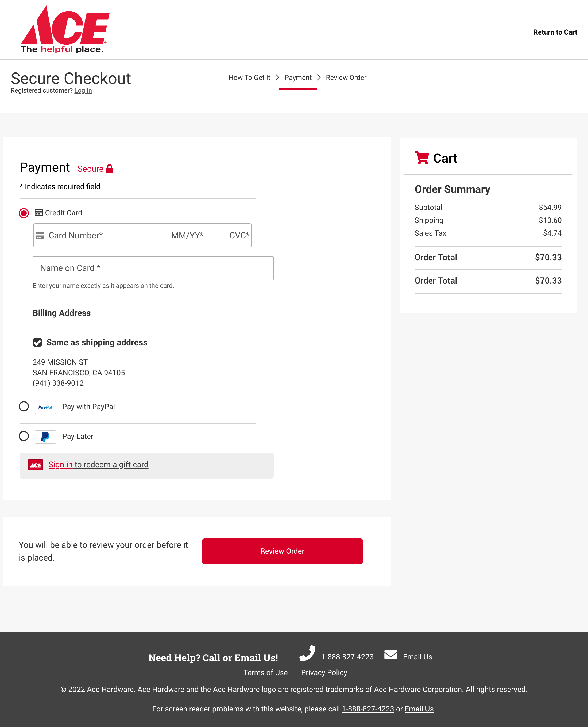Uncheck Same as shipping address

click(37, 342)
